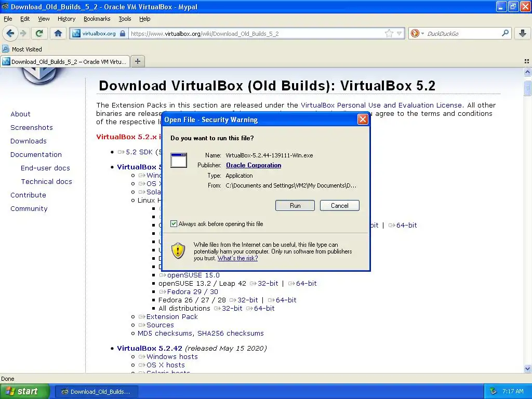Close the Open File Security Warning dialog

[363, 119]
